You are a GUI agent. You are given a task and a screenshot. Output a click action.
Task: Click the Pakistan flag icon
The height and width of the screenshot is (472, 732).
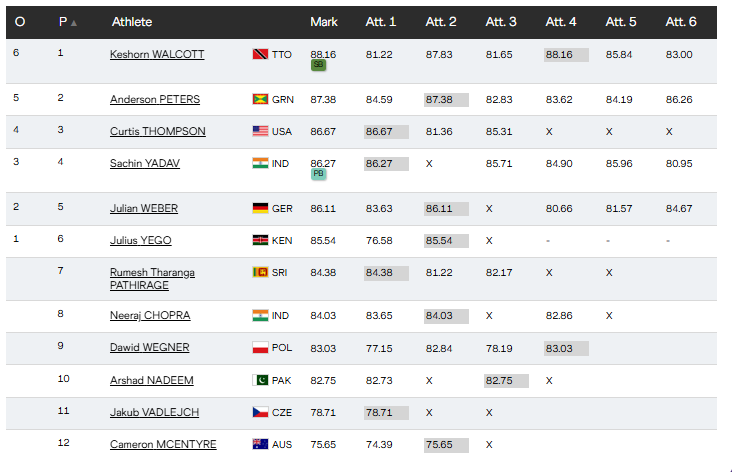(x=260, y=380)
